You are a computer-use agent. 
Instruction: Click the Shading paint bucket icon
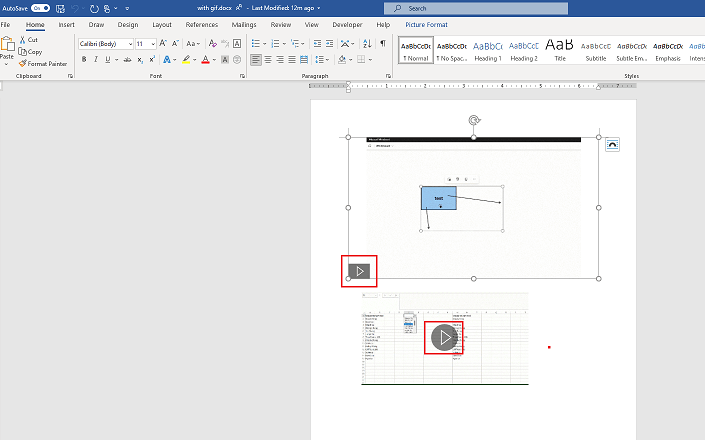342,59
